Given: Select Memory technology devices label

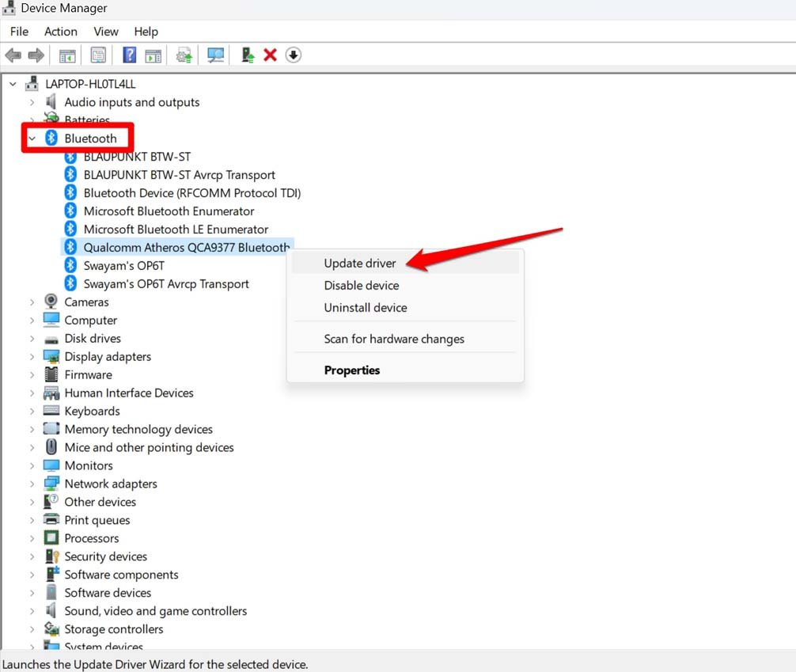Looking at the screenshot, I should (138, 430).
